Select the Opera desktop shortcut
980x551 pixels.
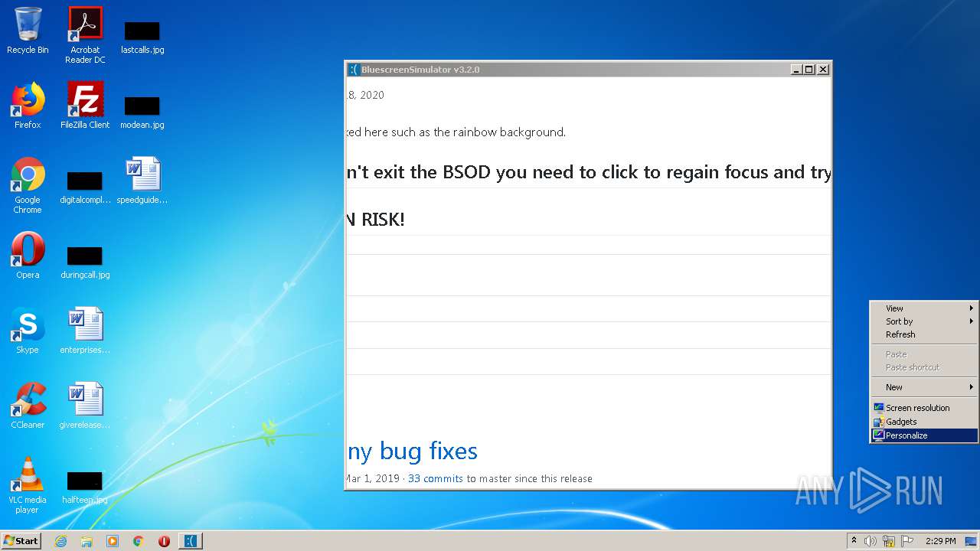[x=28, y=256]
